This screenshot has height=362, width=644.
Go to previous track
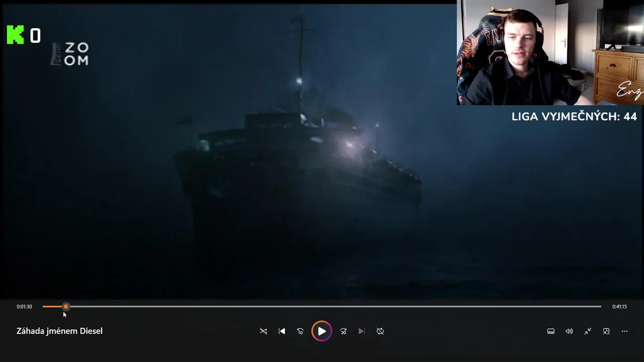(282, 331)
